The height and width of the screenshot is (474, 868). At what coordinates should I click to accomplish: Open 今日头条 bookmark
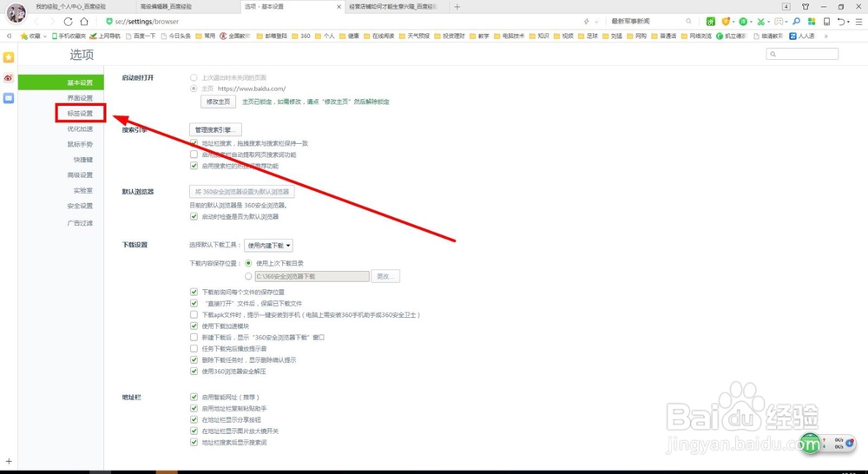[176, 36]
